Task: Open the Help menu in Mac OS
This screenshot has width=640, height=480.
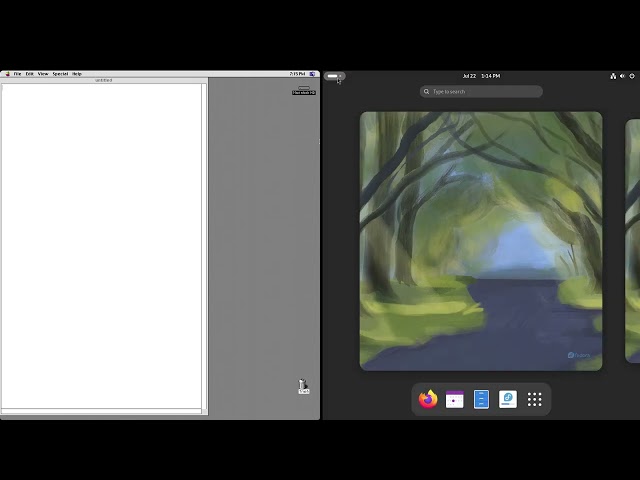Action: (x=77, y=74)
